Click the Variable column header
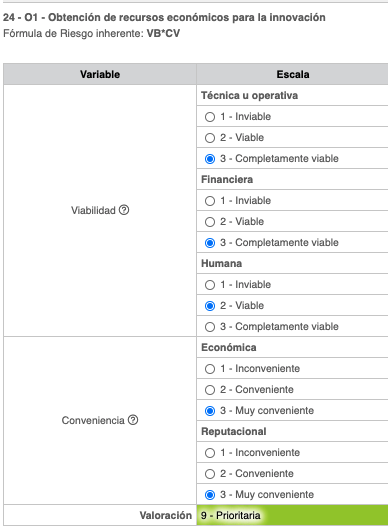 point(100,74)
